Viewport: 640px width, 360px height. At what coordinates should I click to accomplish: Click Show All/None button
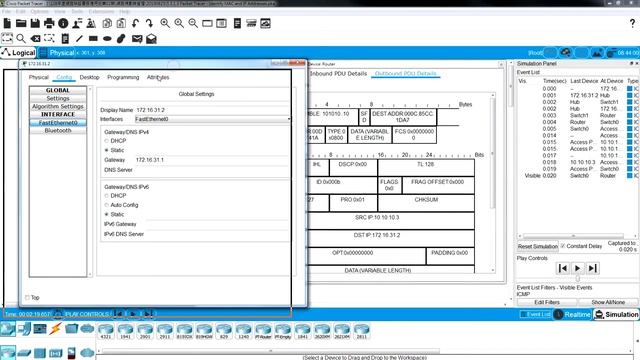[608, 302]
